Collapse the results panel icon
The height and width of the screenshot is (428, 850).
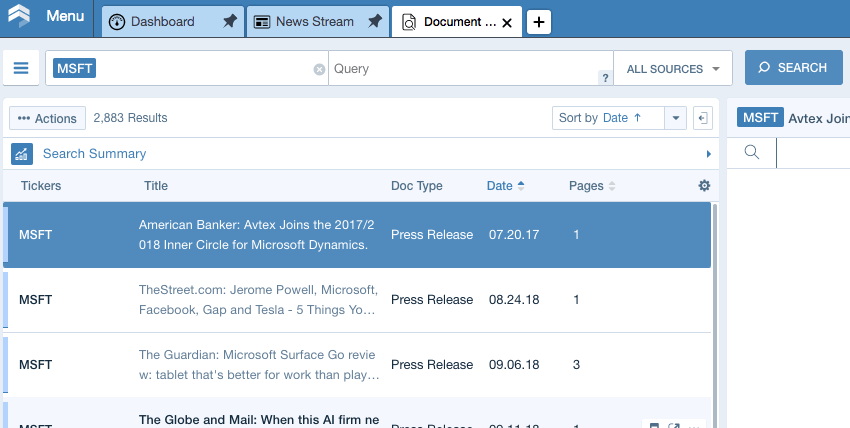pyautogui.click(x=703, y=118)
